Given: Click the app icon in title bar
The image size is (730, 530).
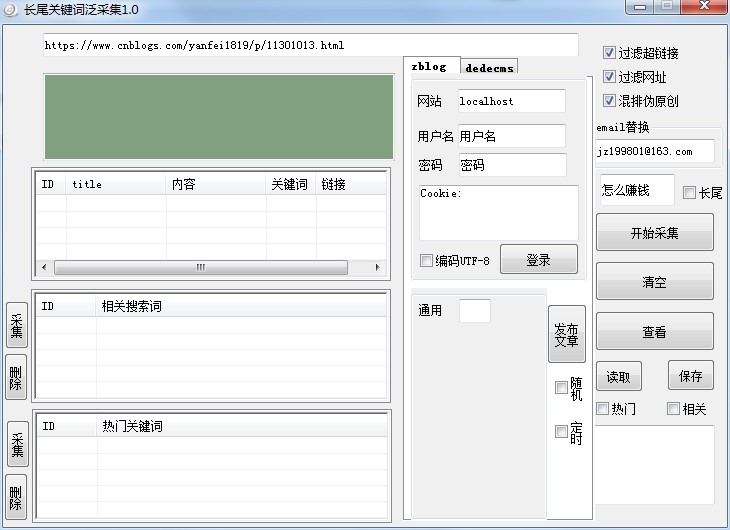Looking at the screenshot, I should [11, 9].
